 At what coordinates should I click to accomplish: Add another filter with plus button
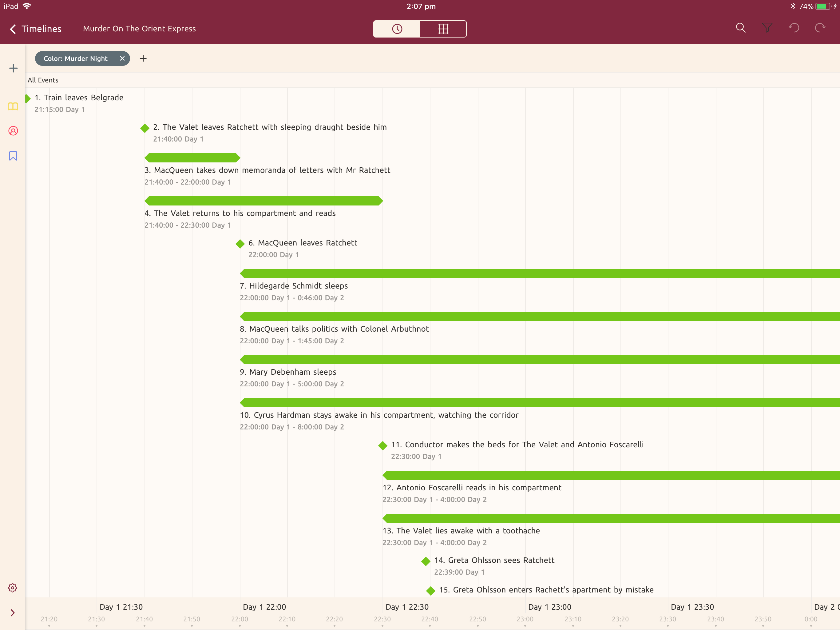tap(143, 58)
